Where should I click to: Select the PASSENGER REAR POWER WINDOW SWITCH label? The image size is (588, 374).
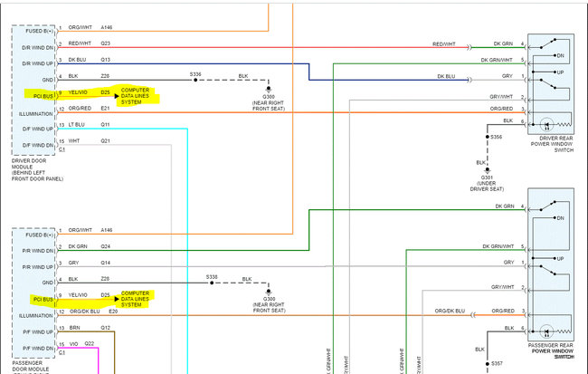(551, 350)
